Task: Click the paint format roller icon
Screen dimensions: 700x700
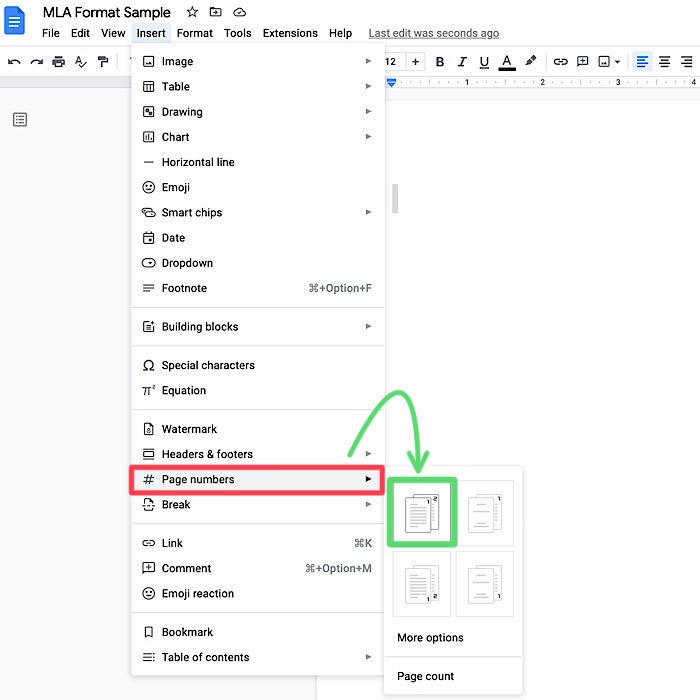Action: (x=103, y=62)
